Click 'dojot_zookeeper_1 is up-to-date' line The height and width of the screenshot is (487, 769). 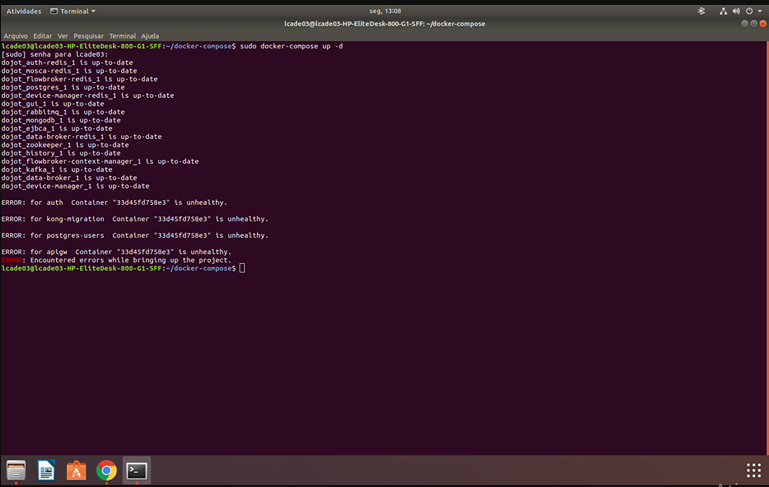[65, 145]
